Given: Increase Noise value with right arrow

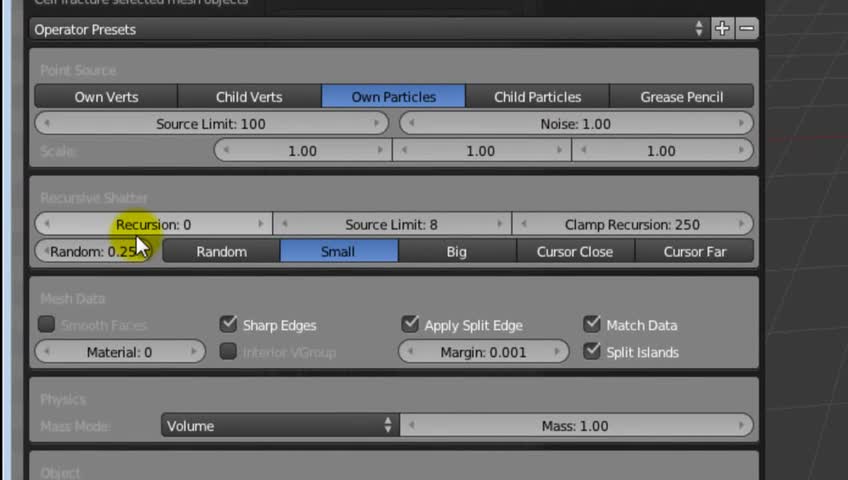Looking at the screenshot, I should point(741,124).
